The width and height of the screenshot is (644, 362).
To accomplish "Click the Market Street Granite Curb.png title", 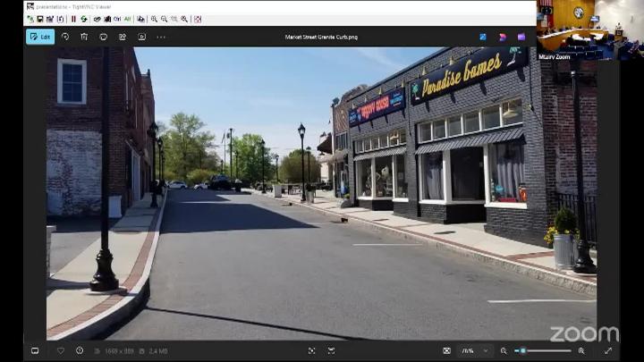I will pyautogui.click(x=321, y=37).
